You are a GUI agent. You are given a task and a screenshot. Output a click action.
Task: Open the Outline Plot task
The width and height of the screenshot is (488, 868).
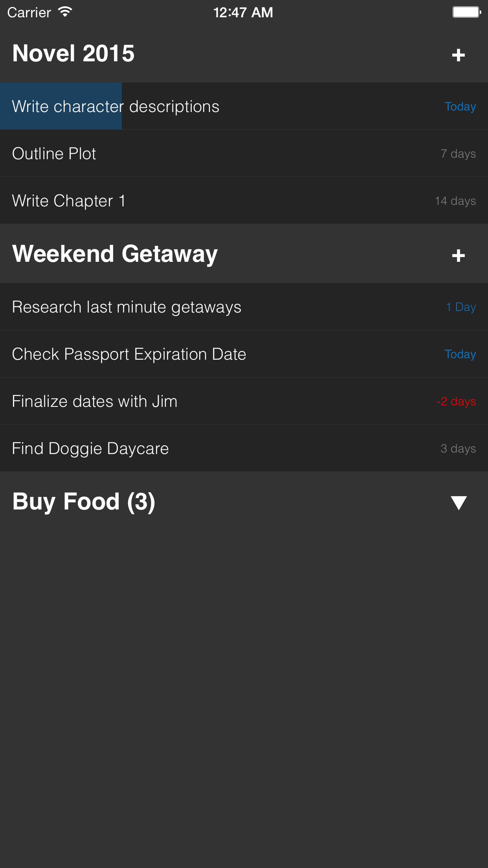tap(54, 153)
